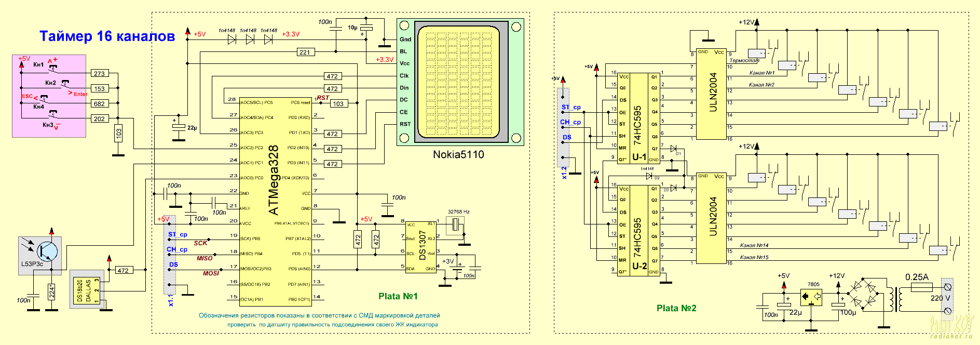Click the 74HC595 U-1 shift register
The image size is (980, 345).
click(638, 118)
